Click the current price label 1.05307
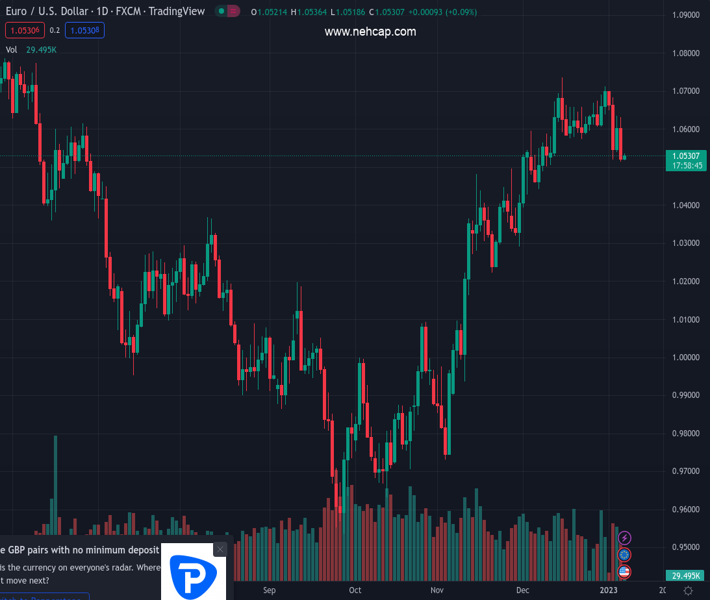Viewport: 710px width, 600px height. (x=685, y=155)
